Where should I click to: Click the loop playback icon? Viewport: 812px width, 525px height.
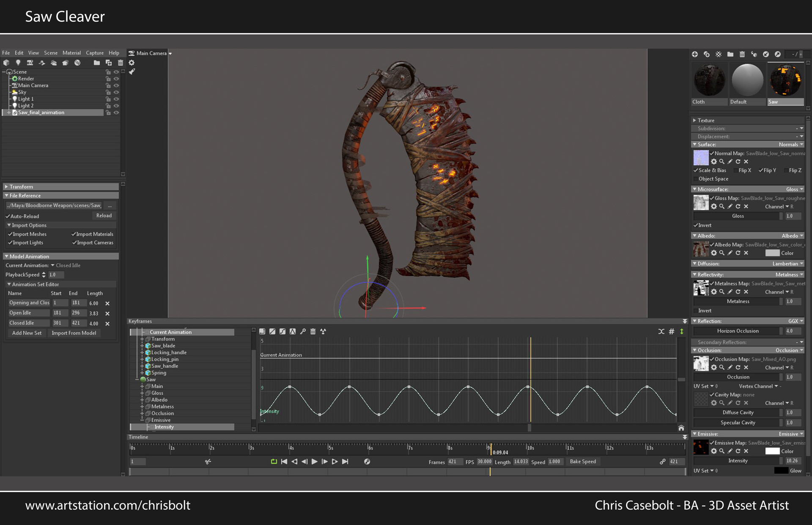click(274, 462)
